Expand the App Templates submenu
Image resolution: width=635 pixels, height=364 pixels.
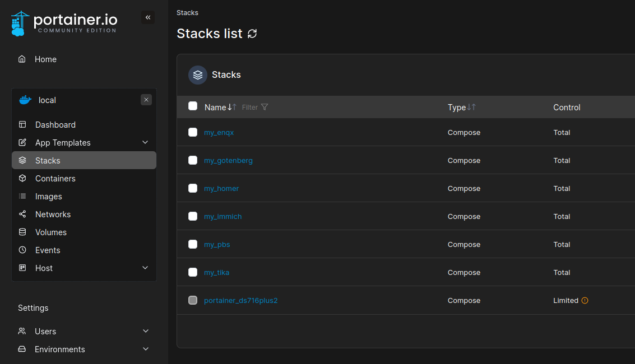[x=145, y=143]
